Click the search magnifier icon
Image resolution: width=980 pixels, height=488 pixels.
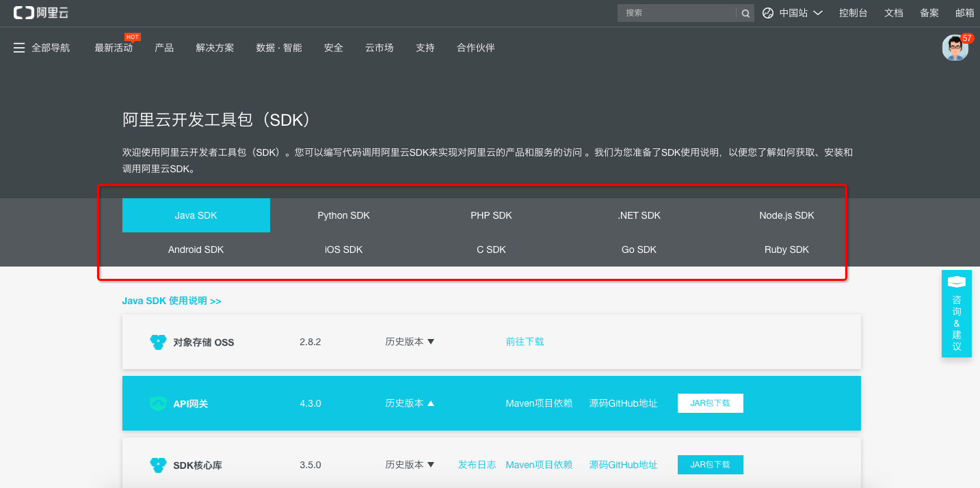coord(745,13)
